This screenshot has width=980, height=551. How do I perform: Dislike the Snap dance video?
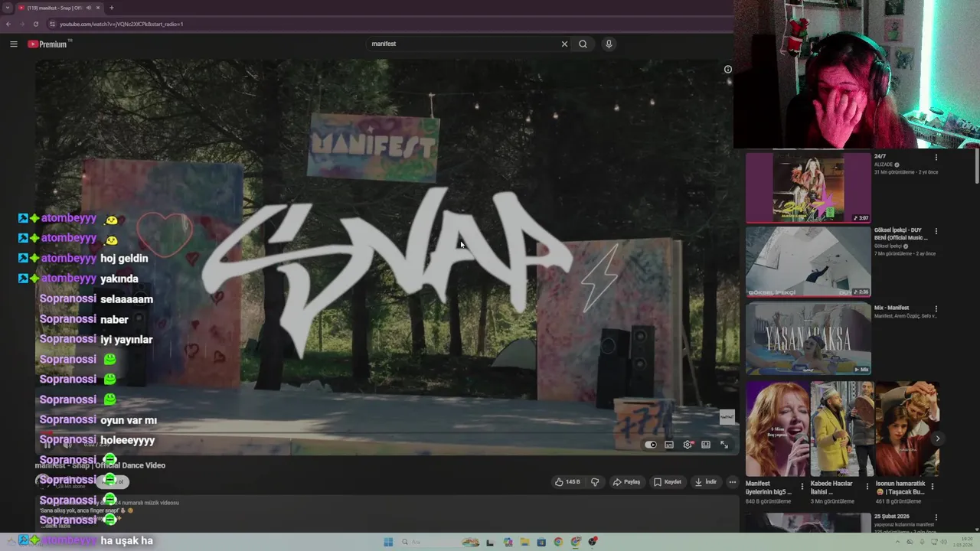click(x=595, y=482)
